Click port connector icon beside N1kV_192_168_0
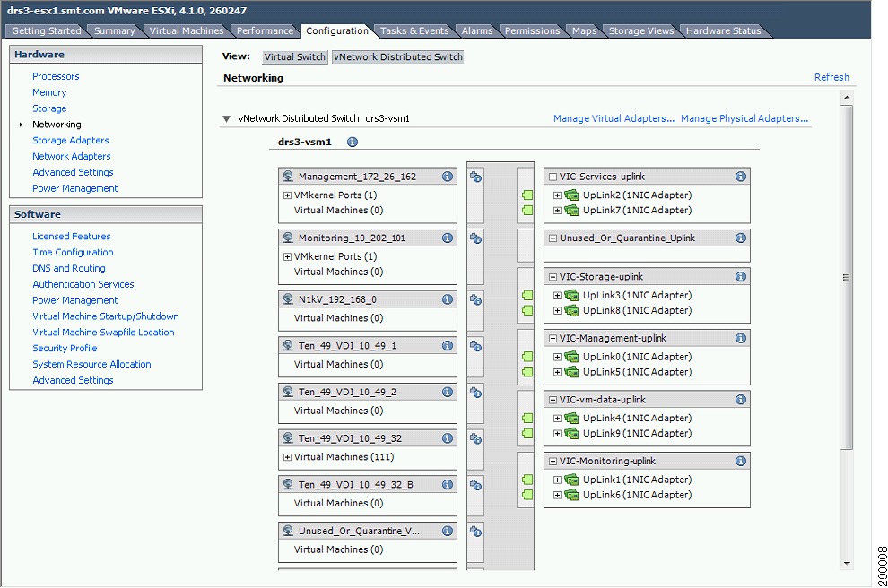The width and height of the screenshot is (888, 588). point(475,300)
